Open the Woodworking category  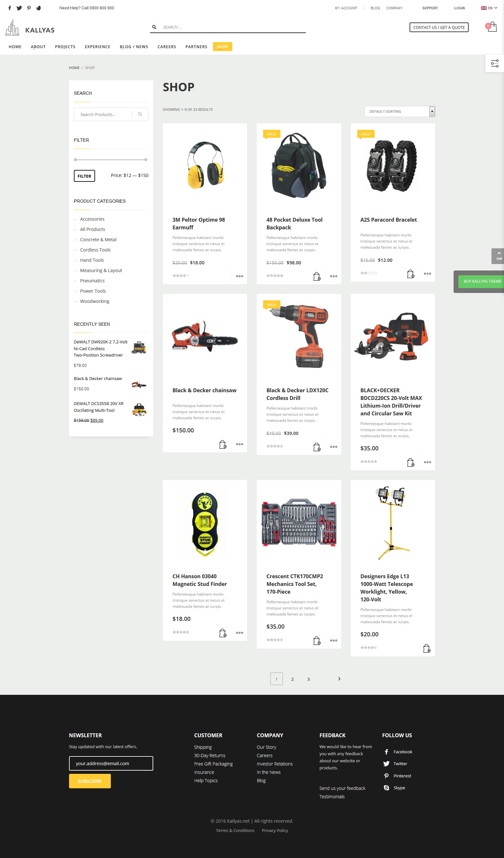(x=95, y=301)
